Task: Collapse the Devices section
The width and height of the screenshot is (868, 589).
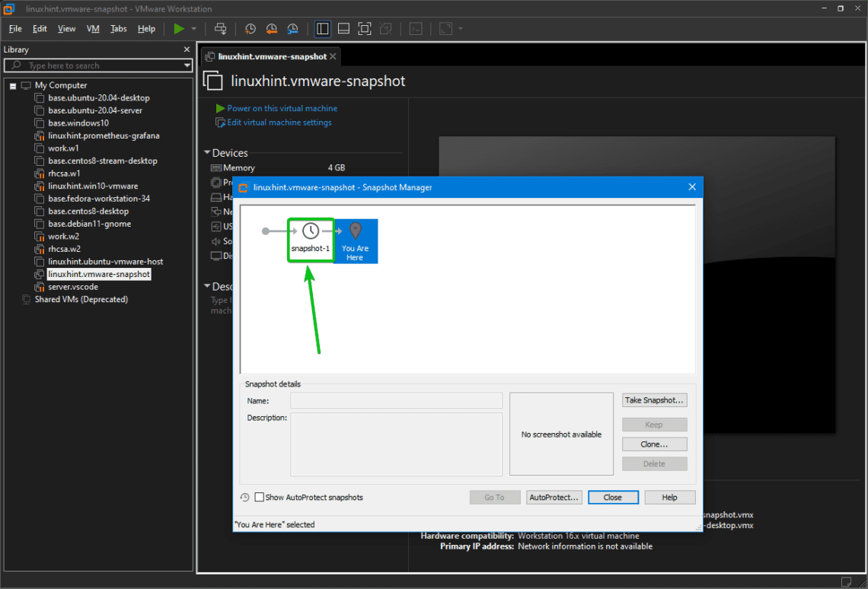Action: [x=206, y=152]
